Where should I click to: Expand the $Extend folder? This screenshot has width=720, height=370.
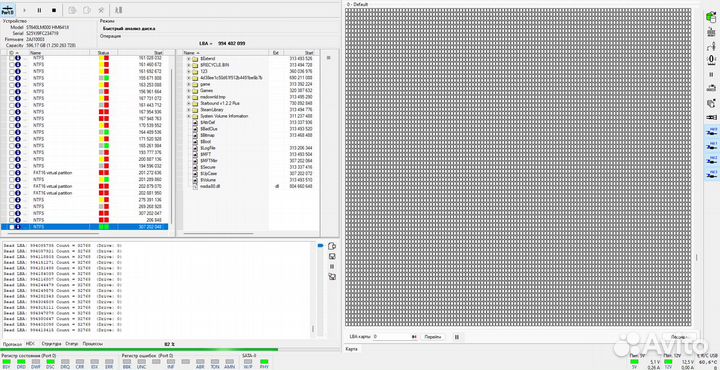pyautogui.click(x=188, y=59)
